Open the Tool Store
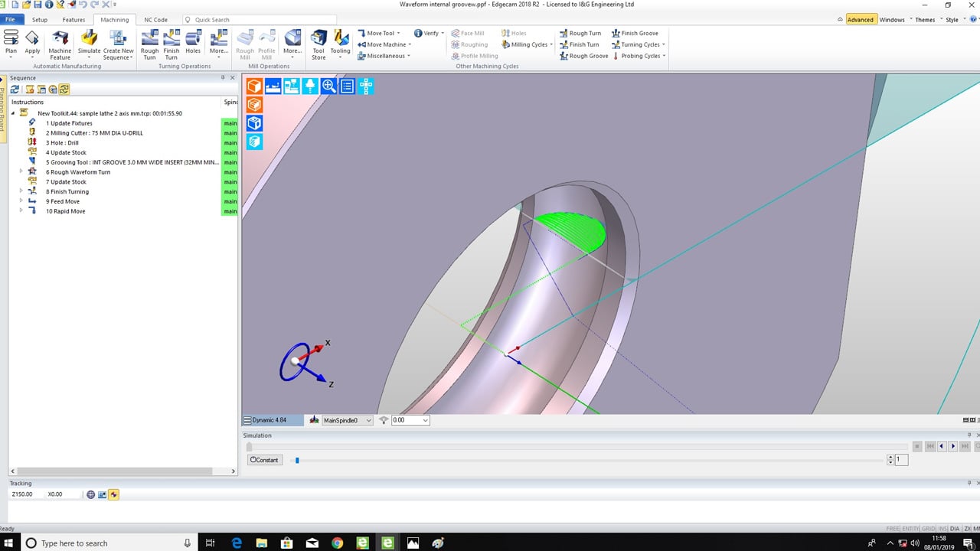The width and height of the screenshot is (980, 551). (x=318, y=44)
